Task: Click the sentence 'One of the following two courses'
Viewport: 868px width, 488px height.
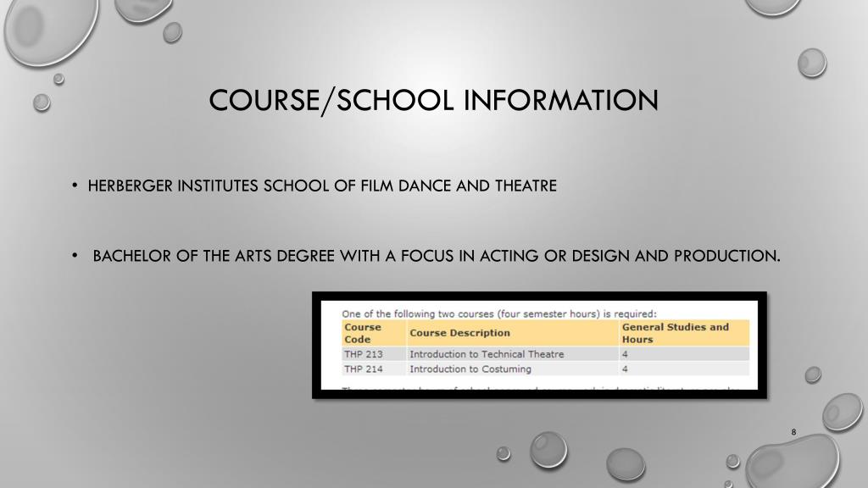Action: click(498, 313)
